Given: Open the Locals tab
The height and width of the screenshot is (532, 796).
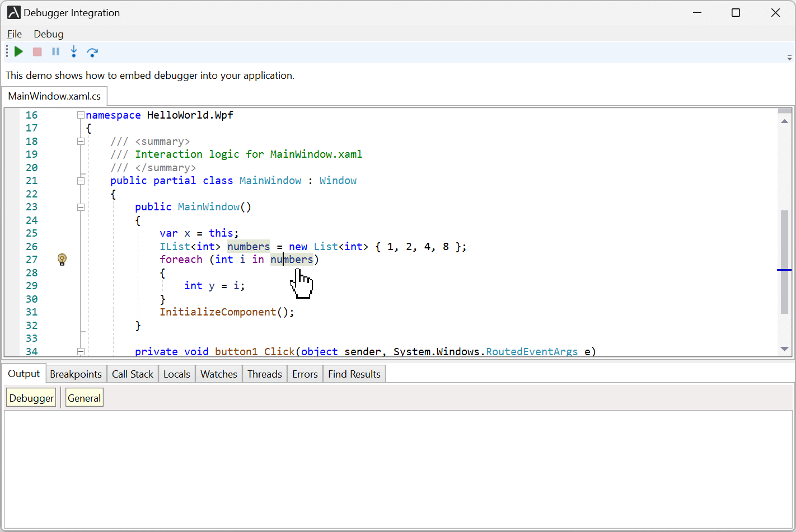Looking at the screenshot, I should point(177,374).
